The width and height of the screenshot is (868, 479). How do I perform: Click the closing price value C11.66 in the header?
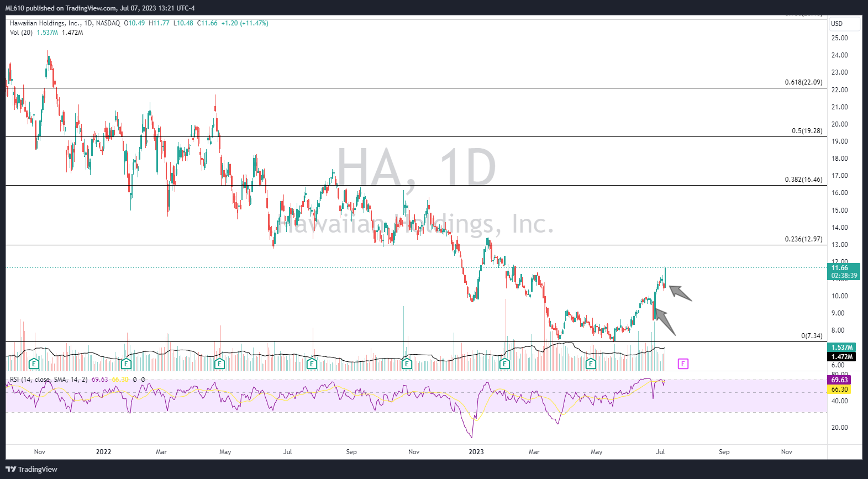pos(207,23)
